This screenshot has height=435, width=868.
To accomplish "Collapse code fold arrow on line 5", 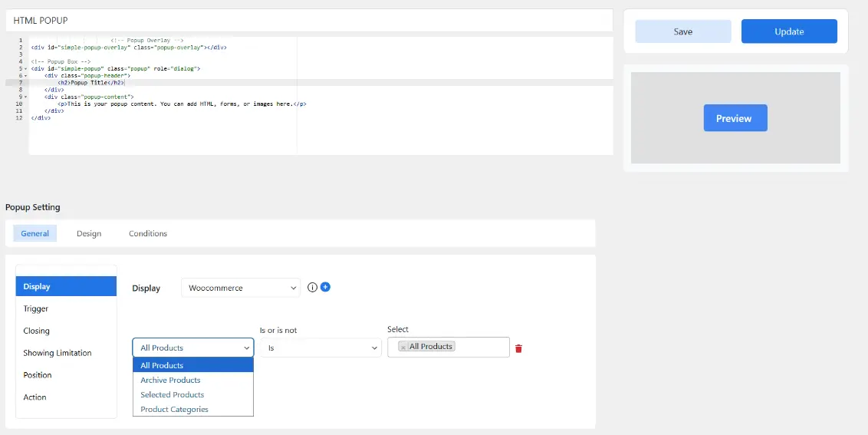I will (x=25, y=69).
